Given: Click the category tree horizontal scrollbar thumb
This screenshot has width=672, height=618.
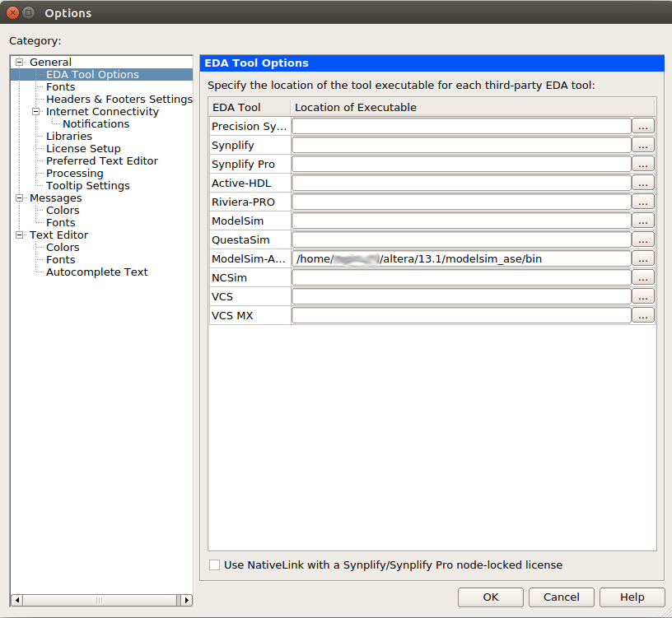Looking at the screenshot, I should click(100, 601).
